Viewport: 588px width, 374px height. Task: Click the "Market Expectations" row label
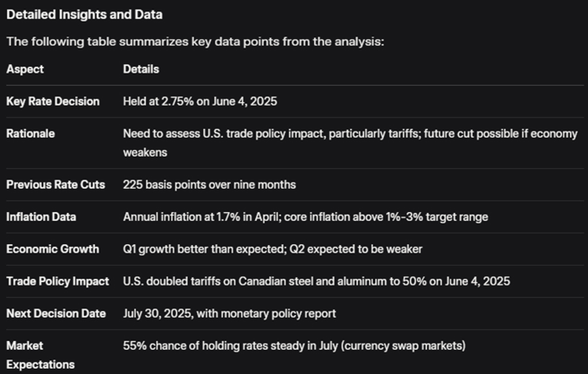(x=40, y=354)
